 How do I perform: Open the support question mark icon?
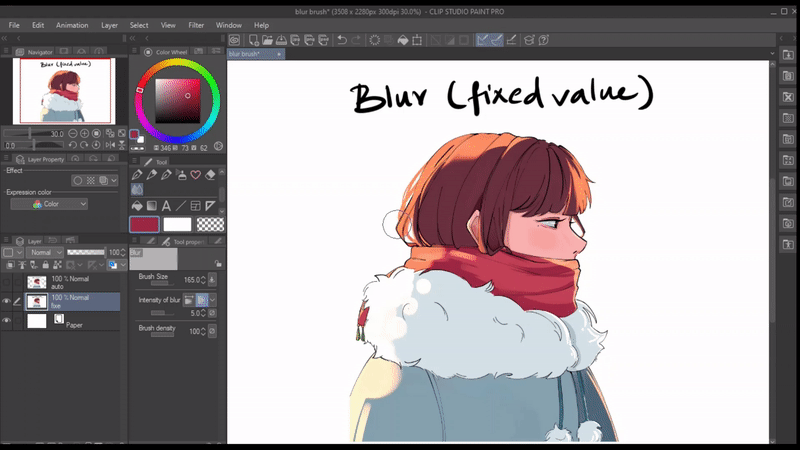coord(543,40)
